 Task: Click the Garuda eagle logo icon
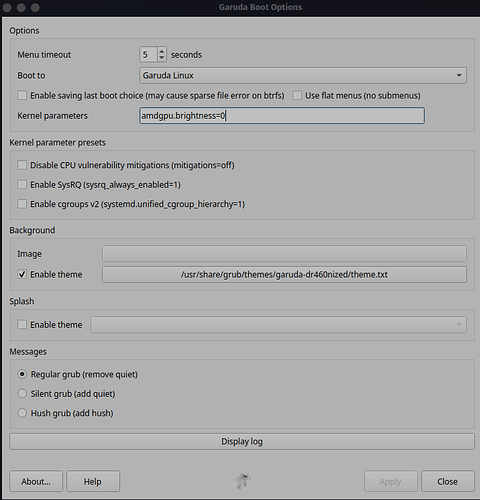point(242,481)
